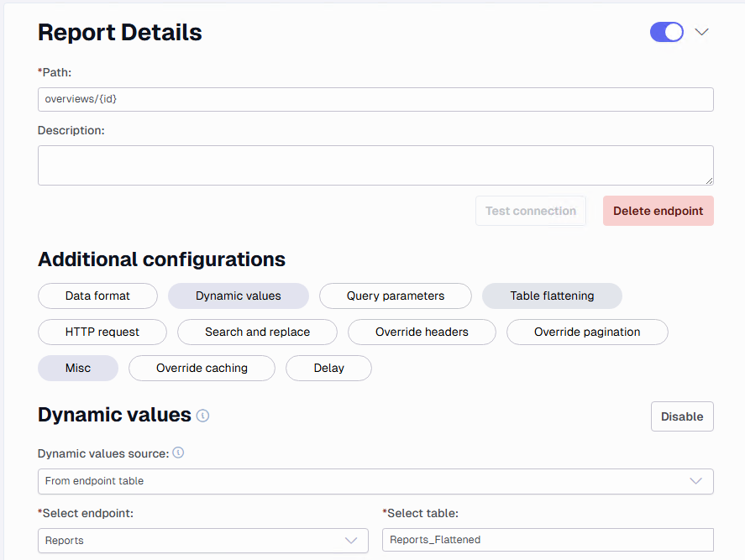Select the HTTP request configuration

tap(102, 332)
